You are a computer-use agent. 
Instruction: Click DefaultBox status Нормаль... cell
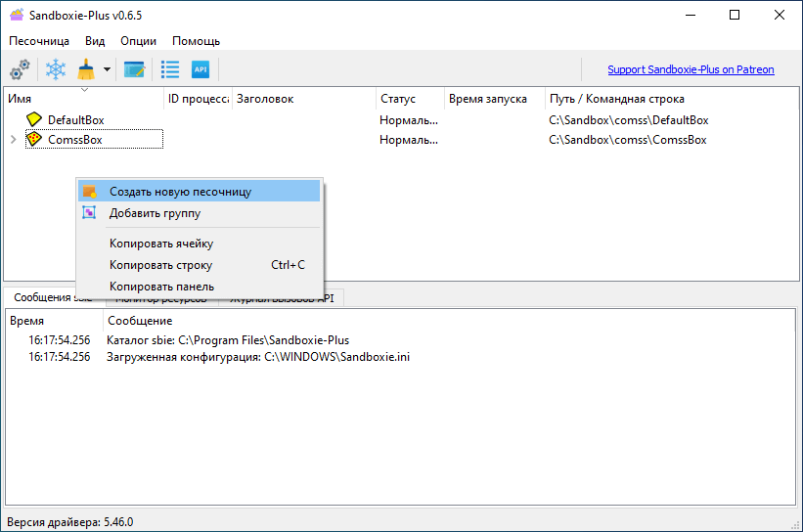click(x=409, y=120)
